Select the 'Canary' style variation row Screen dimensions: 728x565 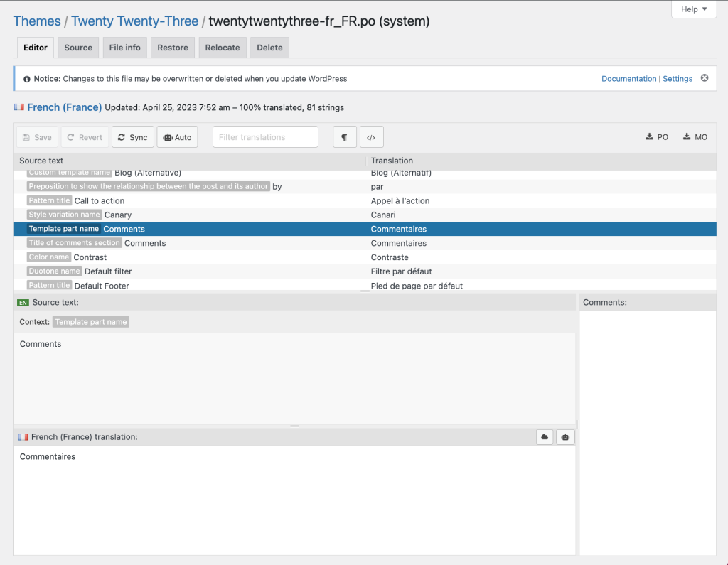[365, 215]
